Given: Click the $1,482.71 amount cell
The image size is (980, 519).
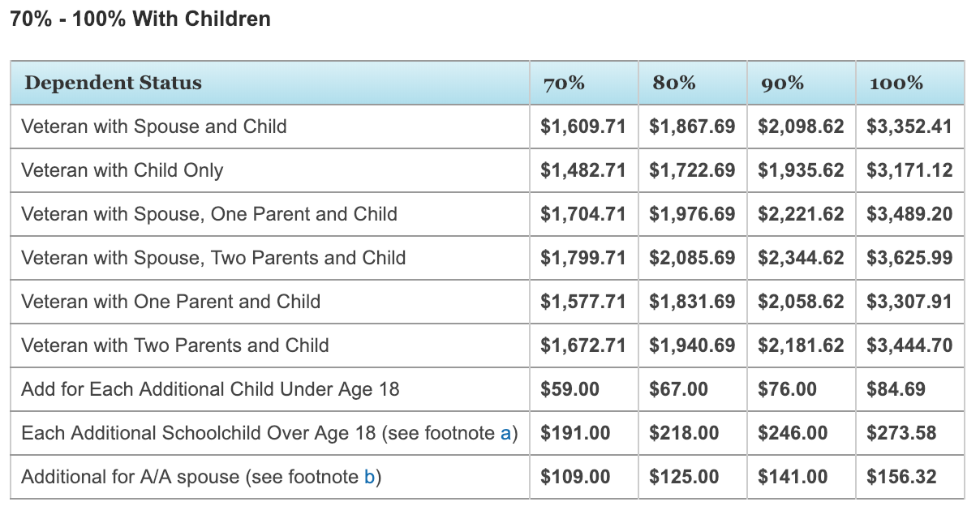Looking at the screenshot, I should point(583,170).
